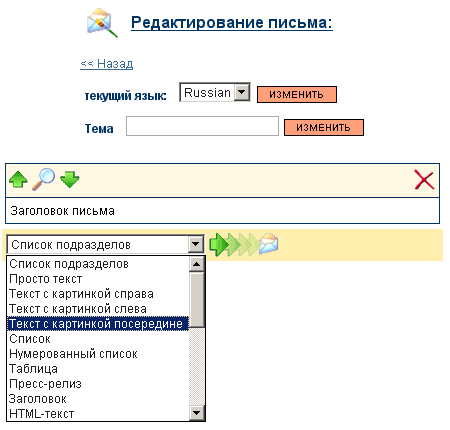This screenshot has height=430, width=450.
Task: Click the block type dropdown arrow
Action: click(x=196, y=245)
